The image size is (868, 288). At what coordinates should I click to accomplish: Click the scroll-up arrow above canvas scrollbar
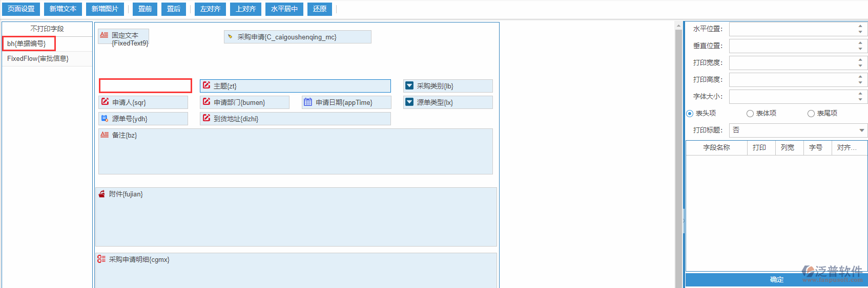point(678,26)
